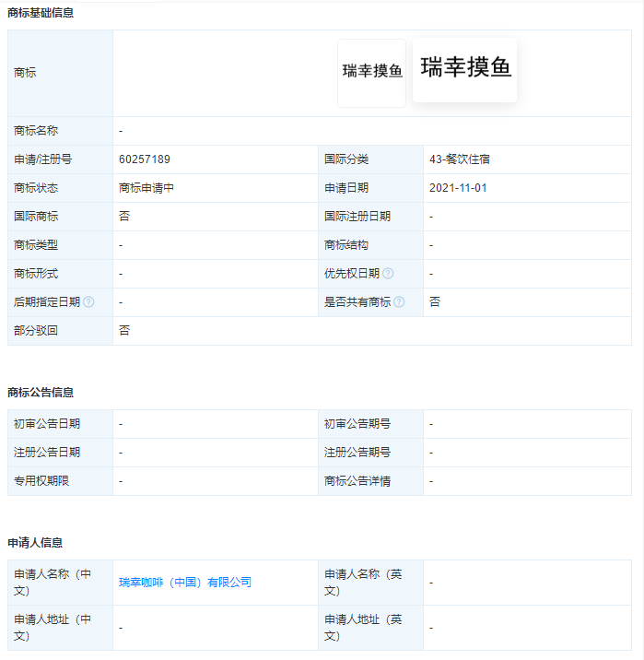This screenshot has height=660, width=644.
Task: Click the 初审公告日期 label cell
Action: click(x=60, y=424)
